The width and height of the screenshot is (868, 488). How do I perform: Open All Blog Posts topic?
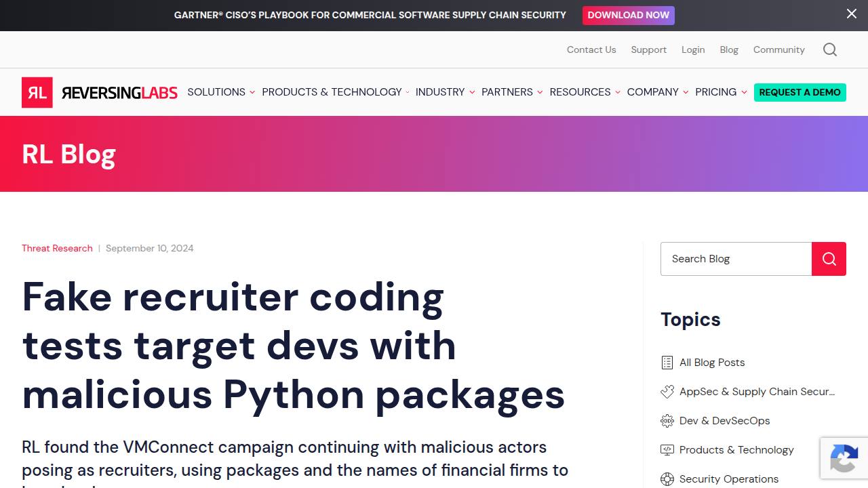click(712, 363)
